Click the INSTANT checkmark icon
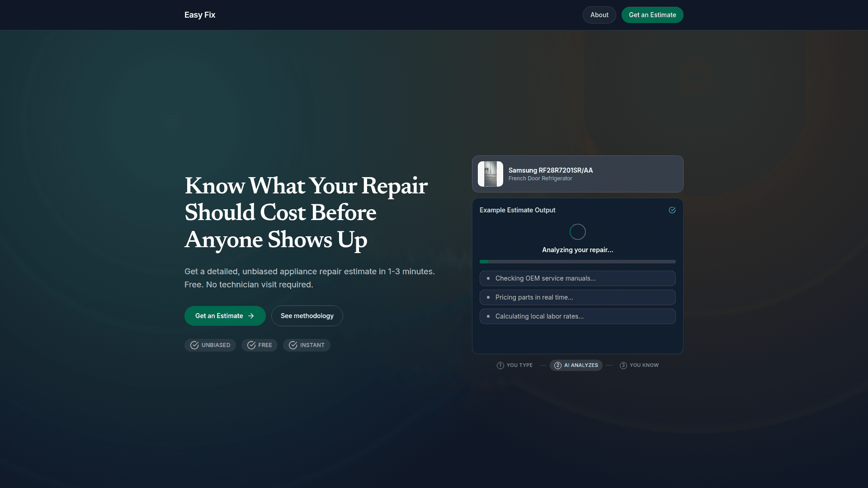This screenshot has width=868, height=488. click(293, 345)
